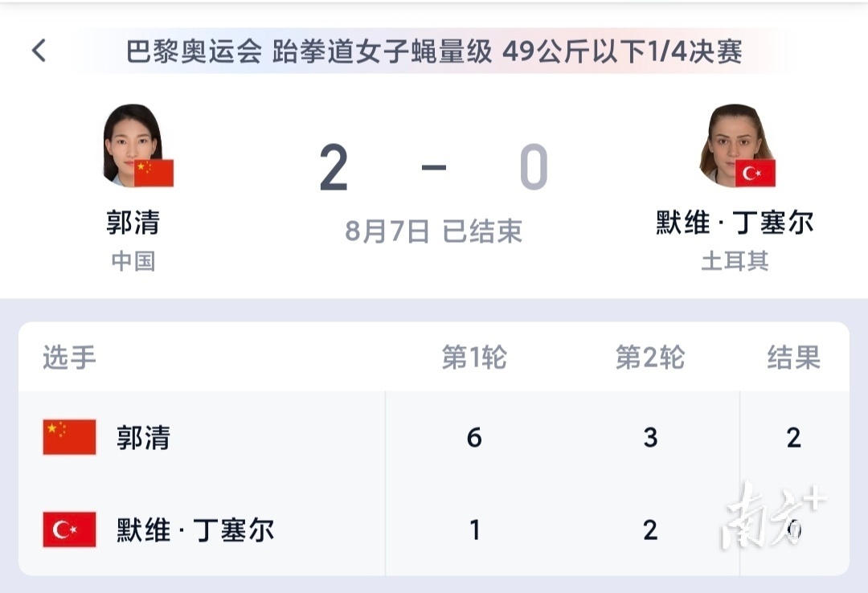Select 默维·丁塞尔 name under right photo

coord(735,223)
